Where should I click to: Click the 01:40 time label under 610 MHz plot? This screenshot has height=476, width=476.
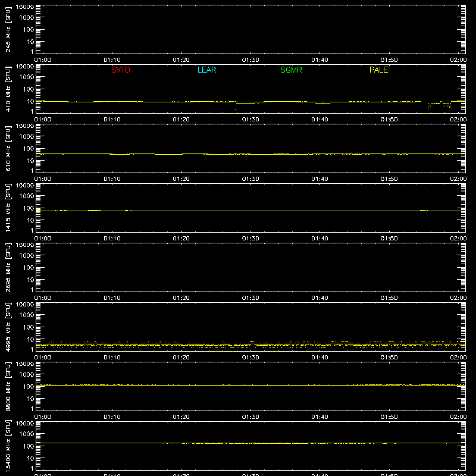click(320, 179)
